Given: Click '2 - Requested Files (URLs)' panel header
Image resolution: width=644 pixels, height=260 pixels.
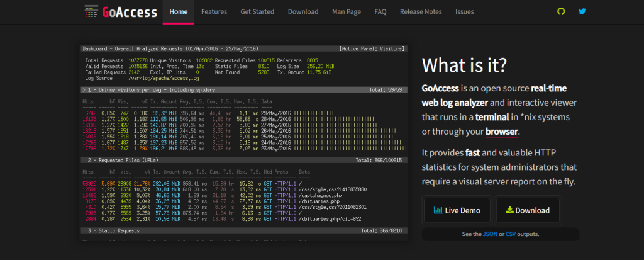Looking at the screenshot, I should tap(244, 160).
